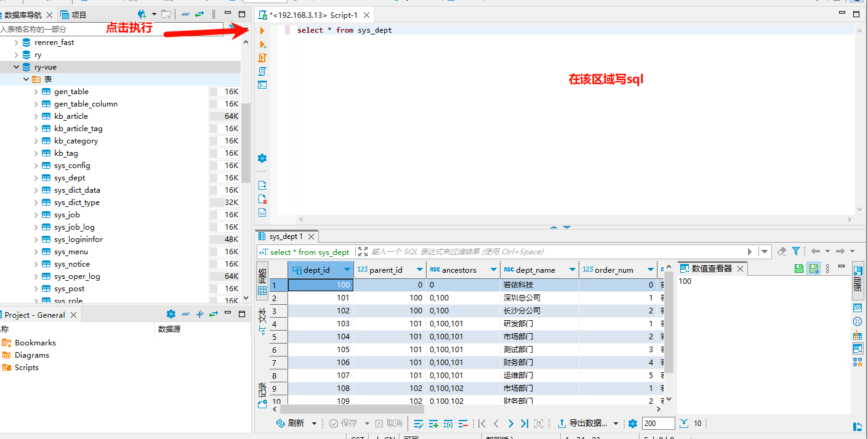Click the fetch size field showing 200
868x439 pixels.
[x=658, y=424]
